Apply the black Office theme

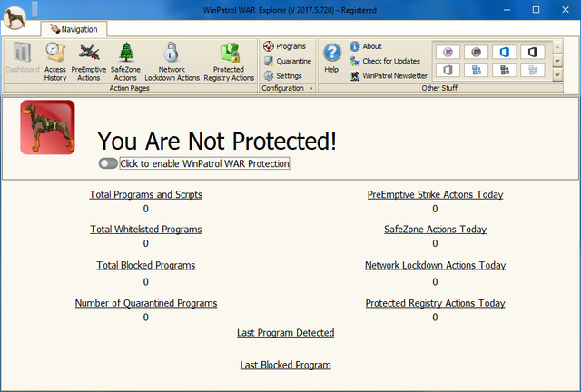coord(533,53)
